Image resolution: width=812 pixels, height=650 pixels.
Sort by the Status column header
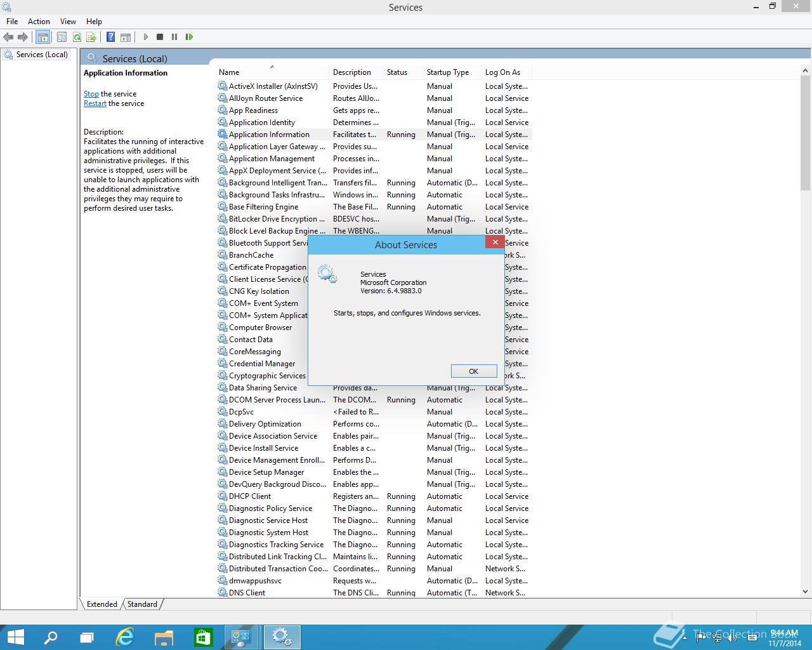[x=403, y=72]
